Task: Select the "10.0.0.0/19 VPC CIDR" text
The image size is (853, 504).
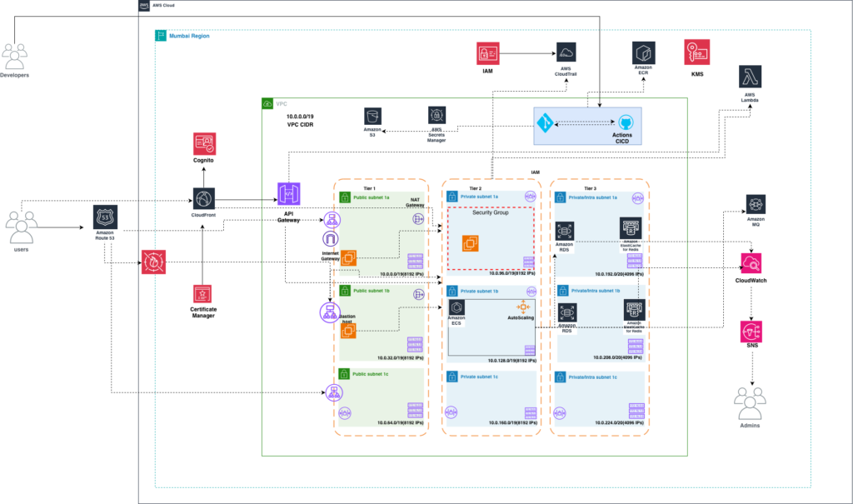Action: coord(300,120)
